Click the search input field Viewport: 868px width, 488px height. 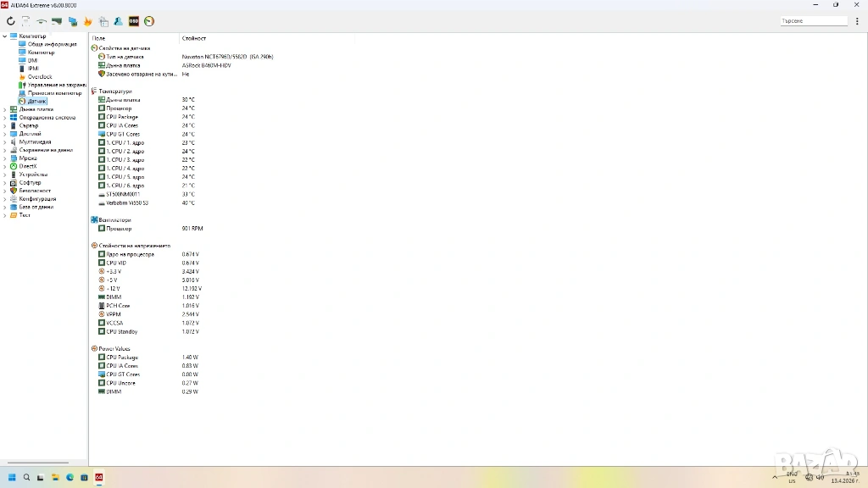coord(812,21)
